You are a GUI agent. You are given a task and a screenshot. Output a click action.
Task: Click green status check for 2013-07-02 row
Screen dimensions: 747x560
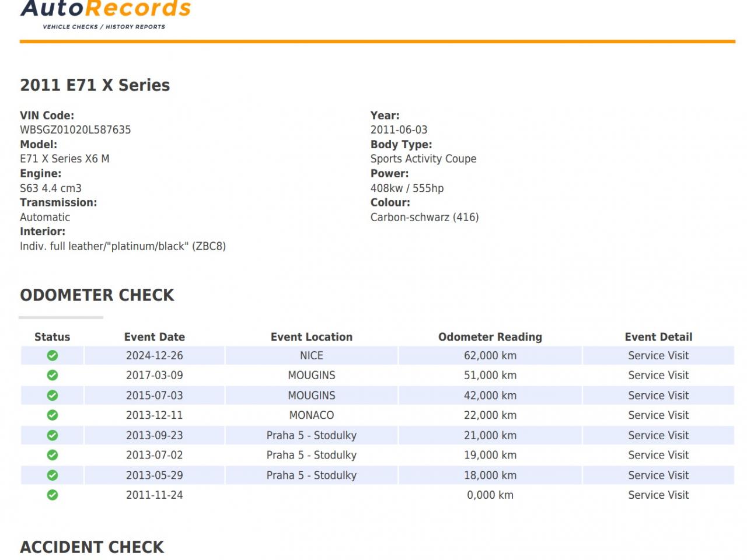pos(53,455)
